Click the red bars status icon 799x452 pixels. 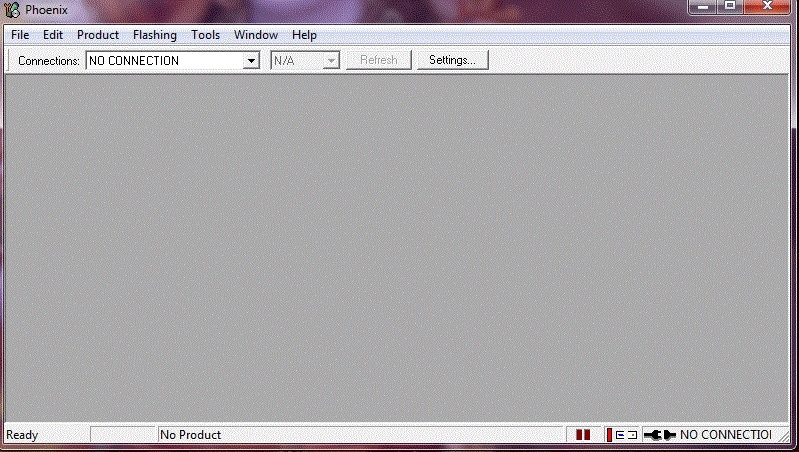click(583, 435)
